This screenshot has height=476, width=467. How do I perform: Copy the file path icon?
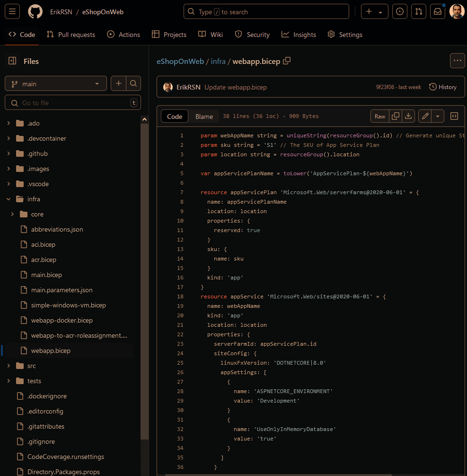click(x=287, y=61)
